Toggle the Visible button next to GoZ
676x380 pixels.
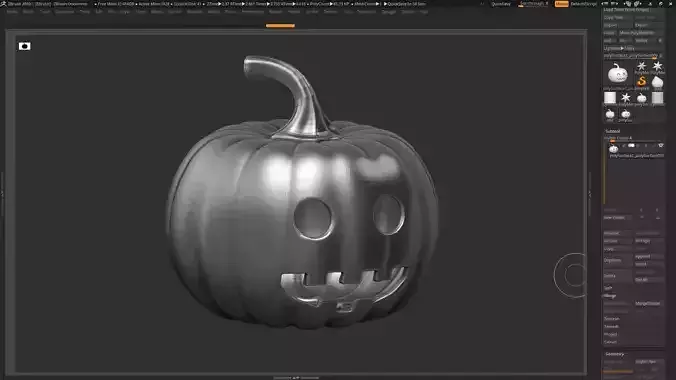coord(644,41)
